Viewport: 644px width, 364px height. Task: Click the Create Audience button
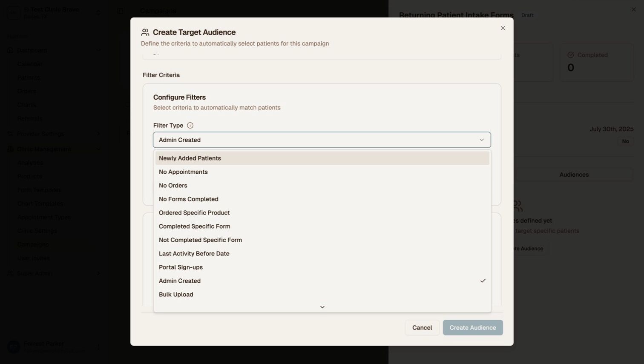pos(473,328)
